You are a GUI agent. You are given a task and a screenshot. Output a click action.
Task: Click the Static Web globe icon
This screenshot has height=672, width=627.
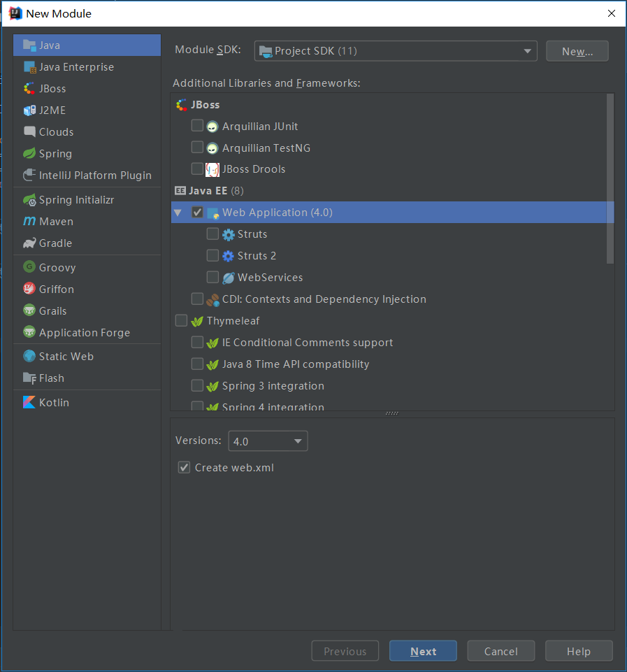coord(29,356)
